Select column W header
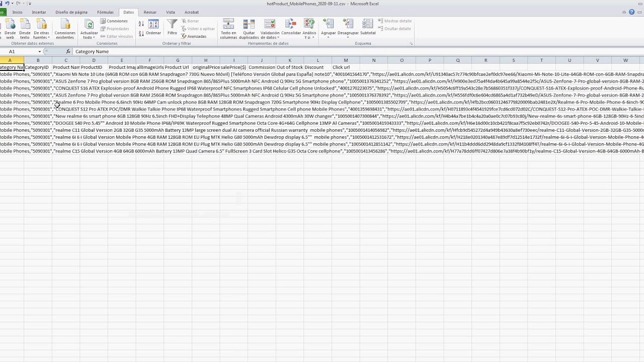This screenshot has height=362, width=644. click(625, 60)
